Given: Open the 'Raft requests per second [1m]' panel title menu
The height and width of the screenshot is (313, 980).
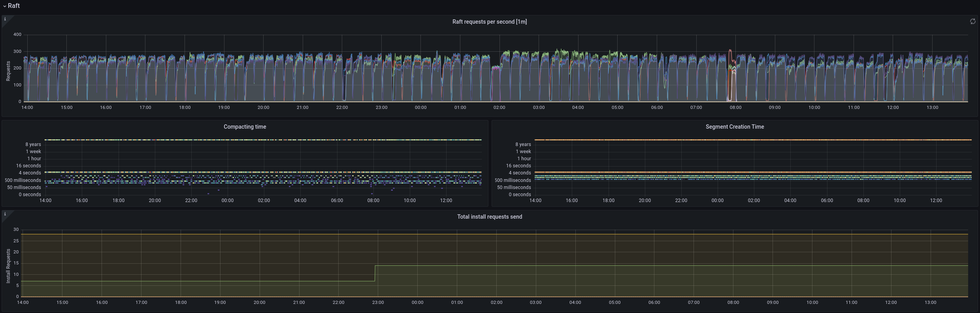Looking at the screenshot, I should click(490, 22).
